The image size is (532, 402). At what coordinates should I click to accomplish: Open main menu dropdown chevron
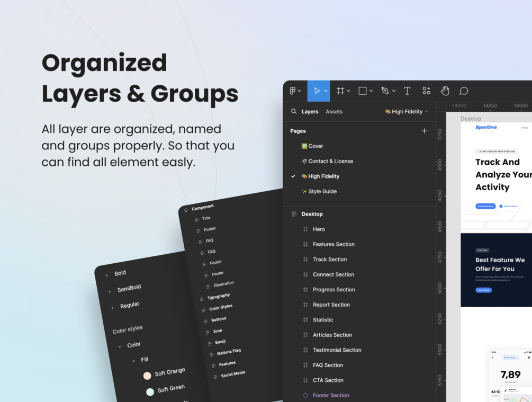click(x=299, y=91)
